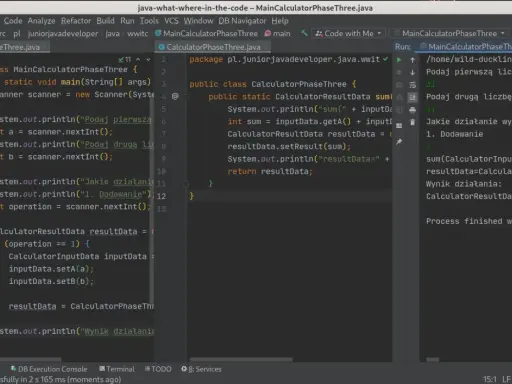This screenshot has height=384, width=512.
Task: Click horizontal scrollbar of middle editor
Action: pos(241,360)
